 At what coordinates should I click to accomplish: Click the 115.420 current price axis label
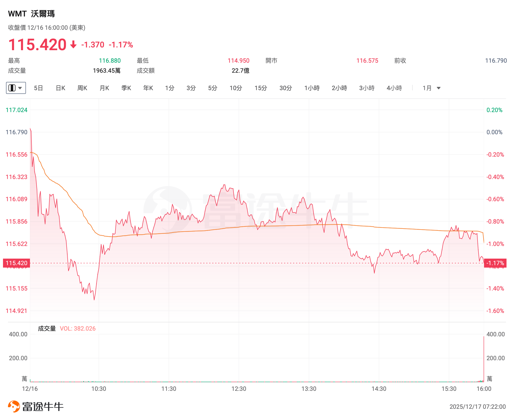(16, 263)
